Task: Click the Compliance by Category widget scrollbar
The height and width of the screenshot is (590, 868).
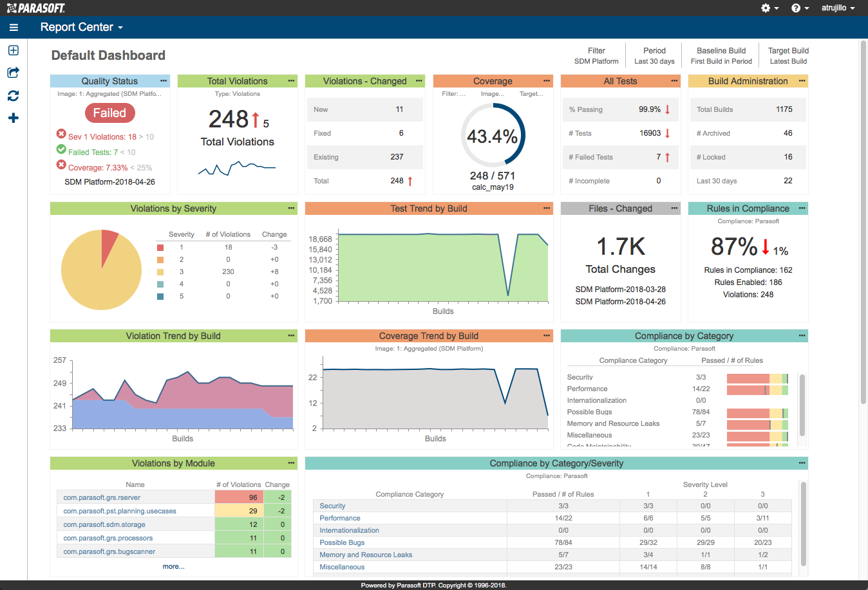Action: 802,405
